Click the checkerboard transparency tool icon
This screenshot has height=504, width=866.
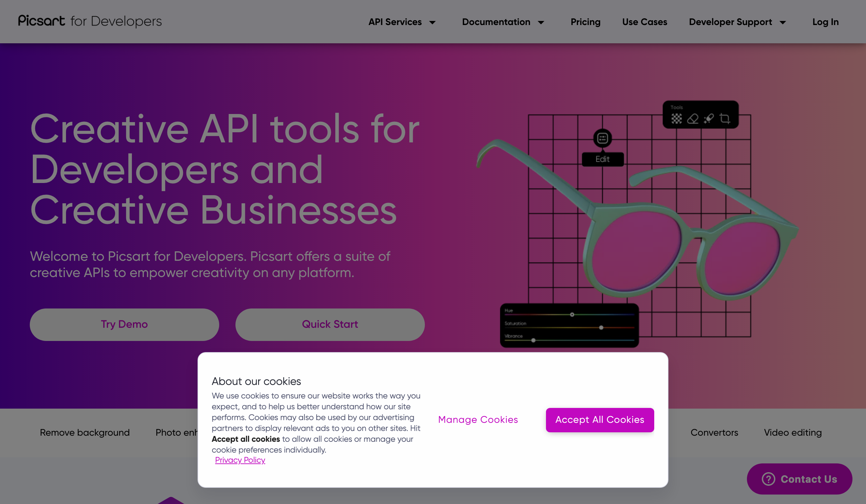pyautogui.click(x=676, y=119)
